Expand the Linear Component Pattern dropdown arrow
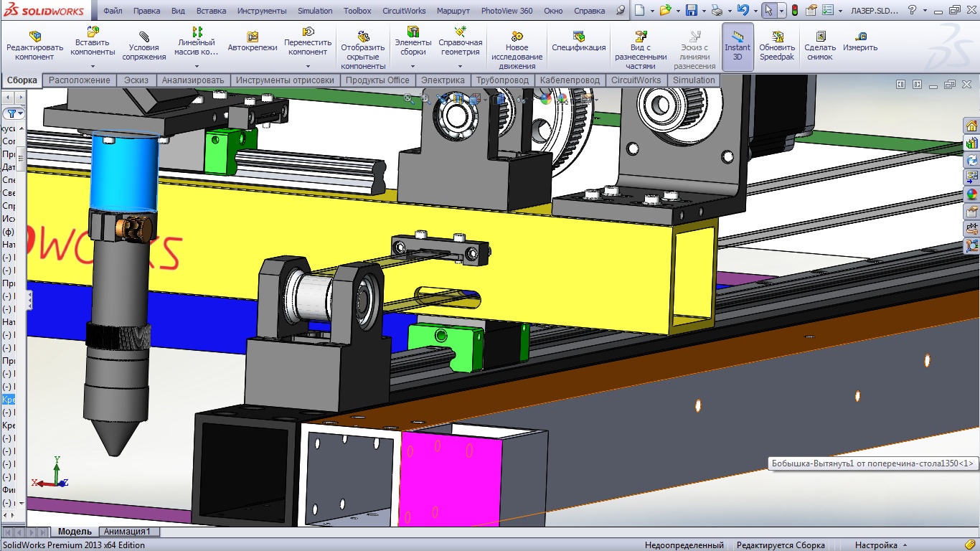980x551 pixels. click(x=197, y=66)
